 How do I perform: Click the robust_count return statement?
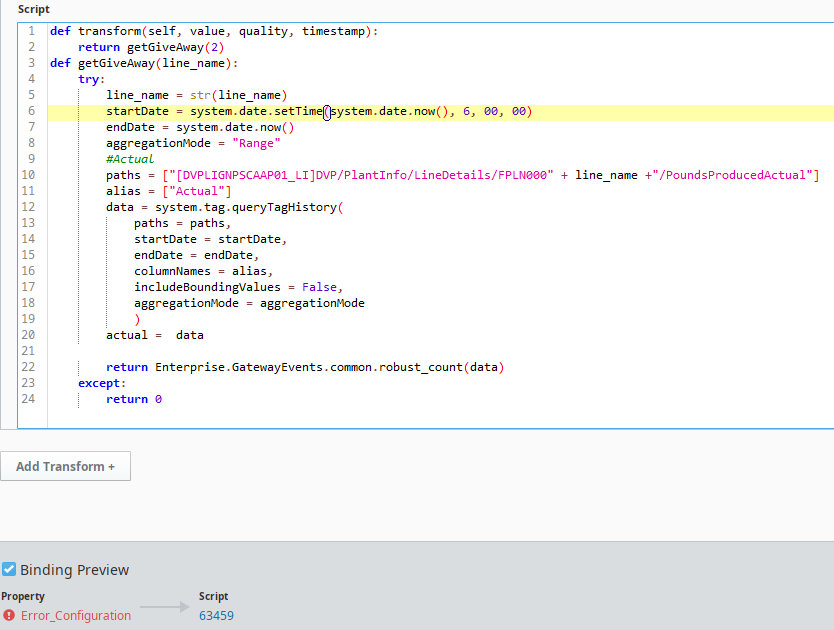[x=305, y=367]
